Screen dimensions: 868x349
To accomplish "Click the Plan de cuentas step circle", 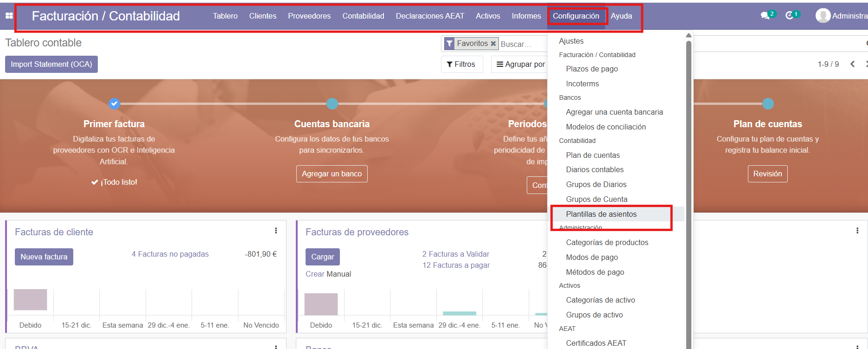I will [x=768, y=103].
